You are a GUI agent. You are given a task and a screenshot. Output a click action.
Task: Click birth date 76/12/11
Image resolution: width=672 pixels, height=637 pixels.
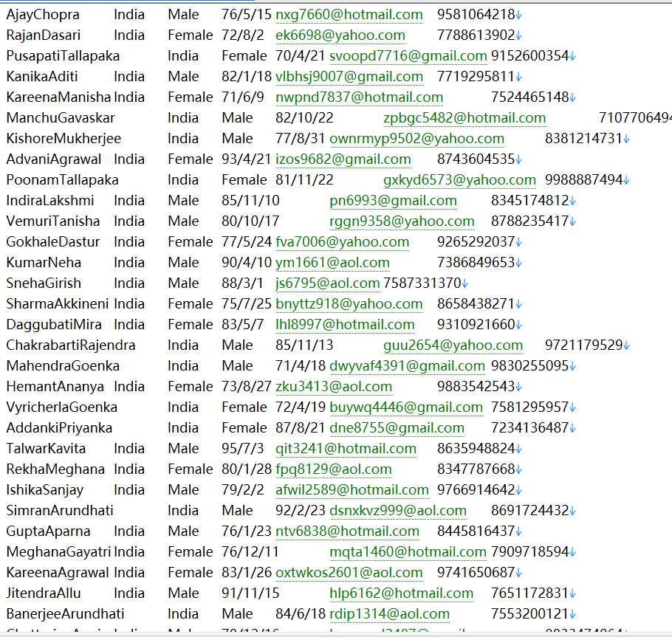250,552
